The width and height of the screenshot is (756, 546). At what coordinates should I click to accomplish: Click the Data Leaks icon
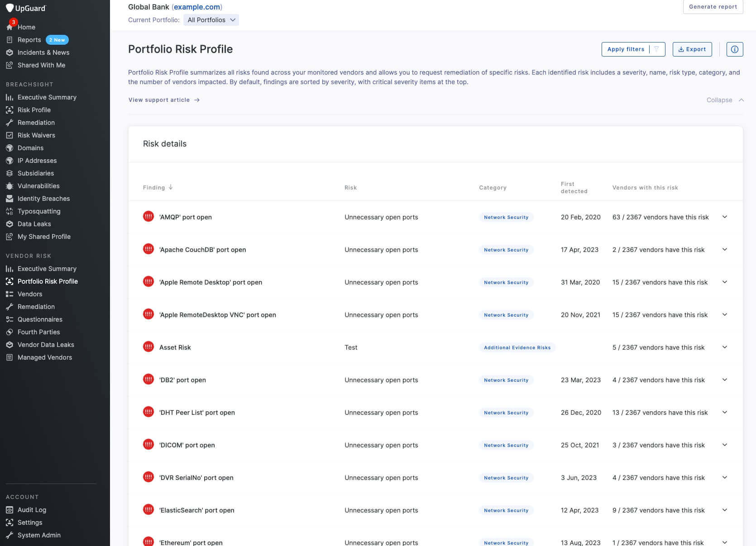point(10,224)
